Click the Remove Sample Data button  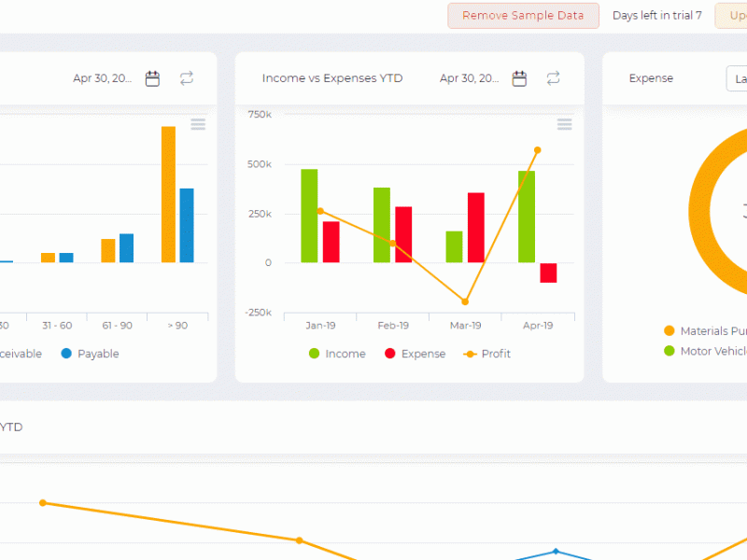point(523,16)
